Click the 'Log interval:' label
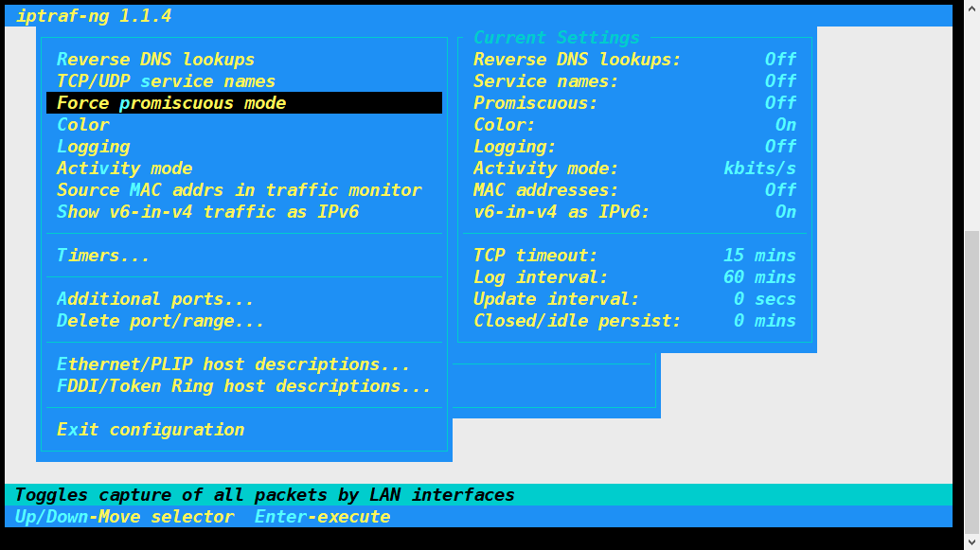 (x=541, y=277)
